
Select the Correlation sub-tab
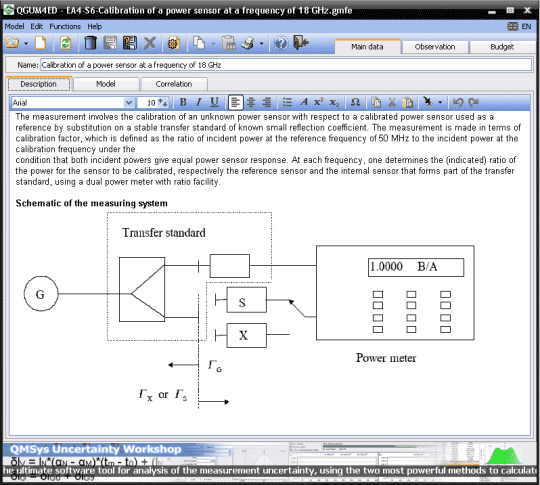174,84
